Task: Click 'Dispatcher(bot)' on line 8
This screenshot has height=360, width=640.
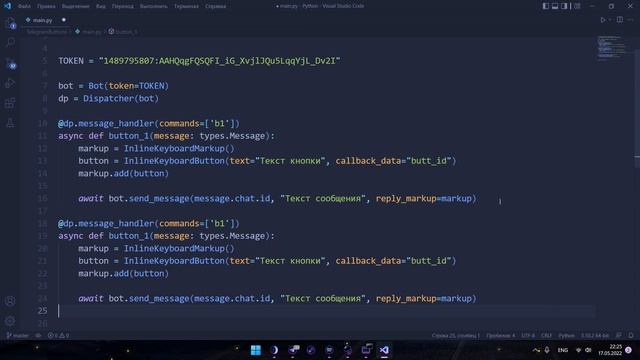Action: 121,98
